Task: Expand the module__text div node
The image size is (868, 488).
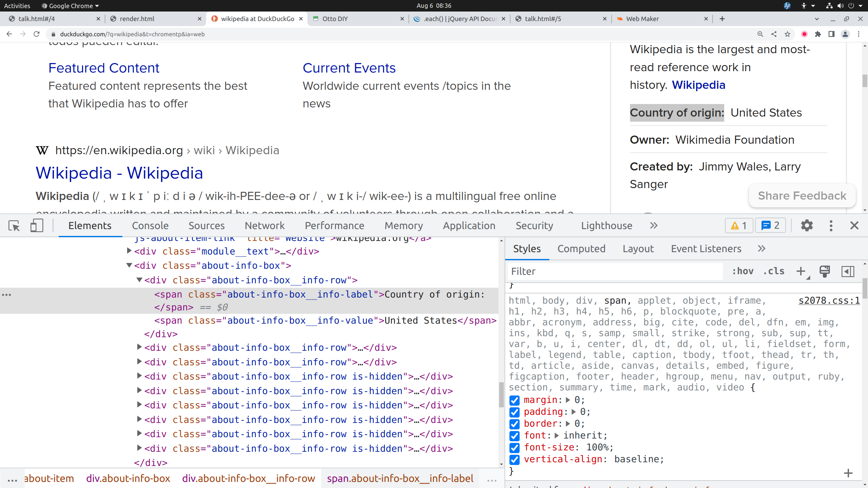Action: (x=129, y=251)
